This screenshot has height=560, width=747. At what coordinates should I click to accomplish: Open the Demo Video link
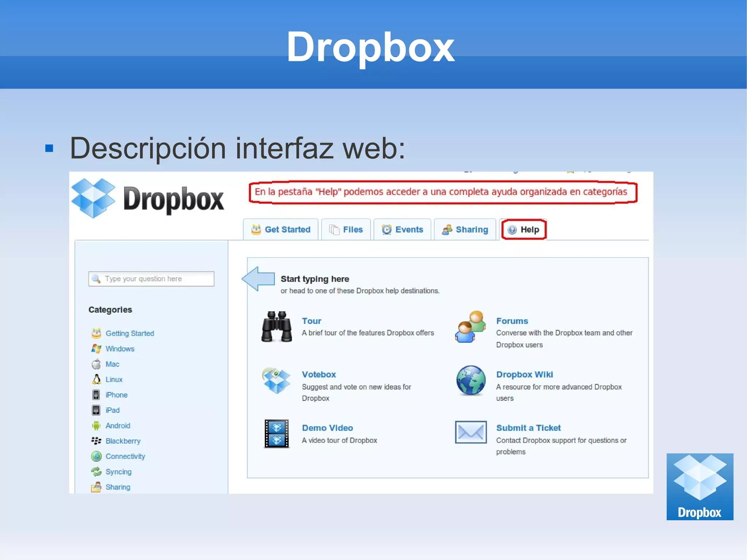[327, 428]
